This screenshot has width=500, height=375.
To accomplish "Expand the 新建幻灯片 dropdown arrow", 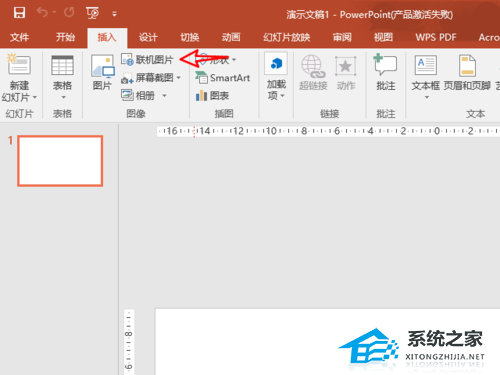I will coord(35,97).
